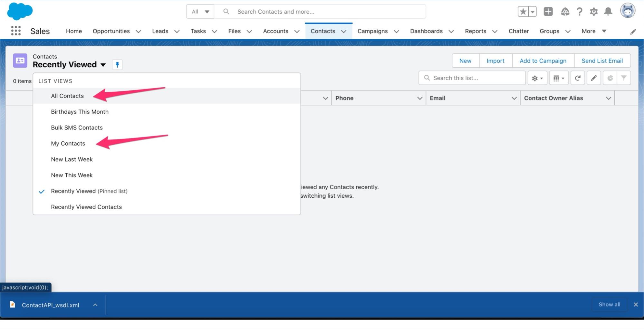The width and height of the screenshot is (644, 329).
Task: Expand the List View Controls gear dropdown
Action: point(537,78)
